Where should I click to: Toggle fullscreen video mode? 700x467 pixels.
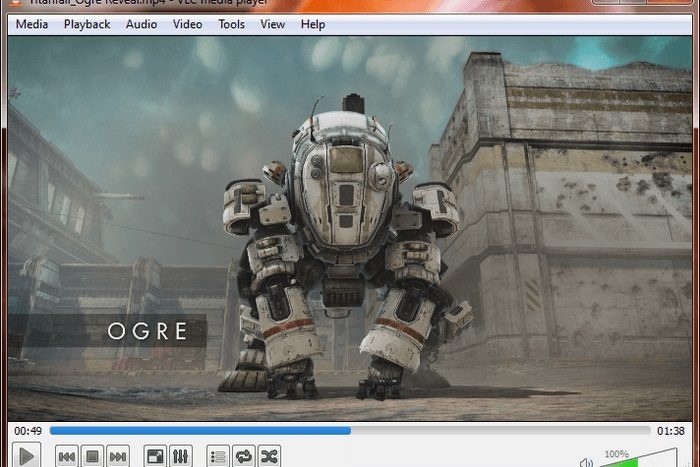click(x=155, y=456)
